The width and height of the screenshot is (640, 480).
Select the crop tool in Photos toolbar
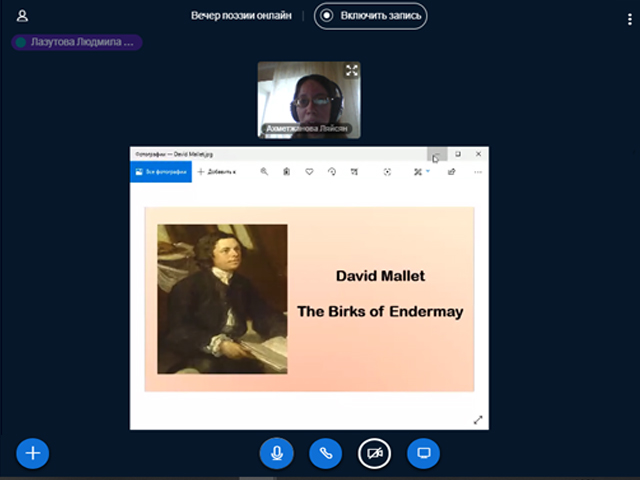354,172
